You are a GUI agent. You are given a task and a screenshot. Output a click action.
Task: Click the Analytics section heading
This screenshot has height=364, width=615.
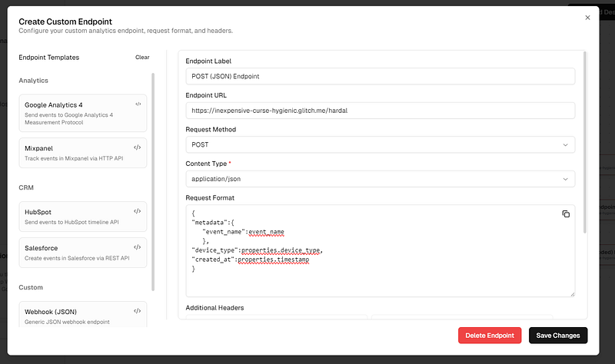click(33, 81)
